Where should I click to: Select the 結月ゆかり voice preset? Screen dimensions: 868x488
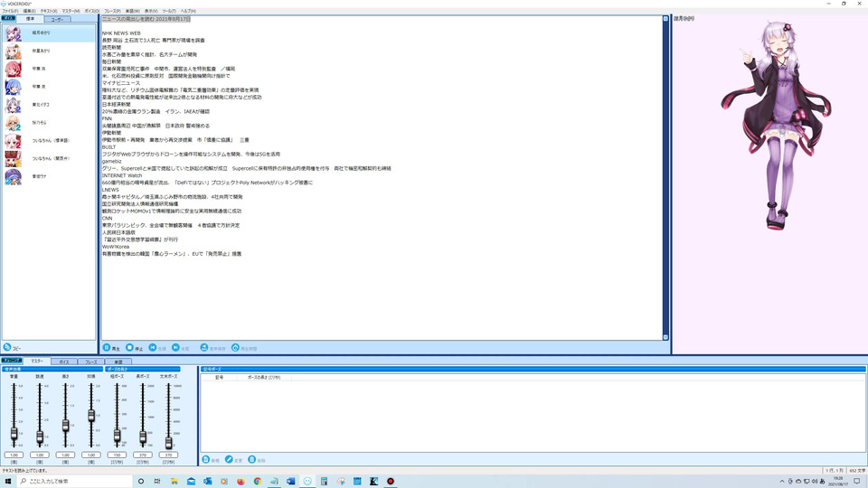[49, 33]
